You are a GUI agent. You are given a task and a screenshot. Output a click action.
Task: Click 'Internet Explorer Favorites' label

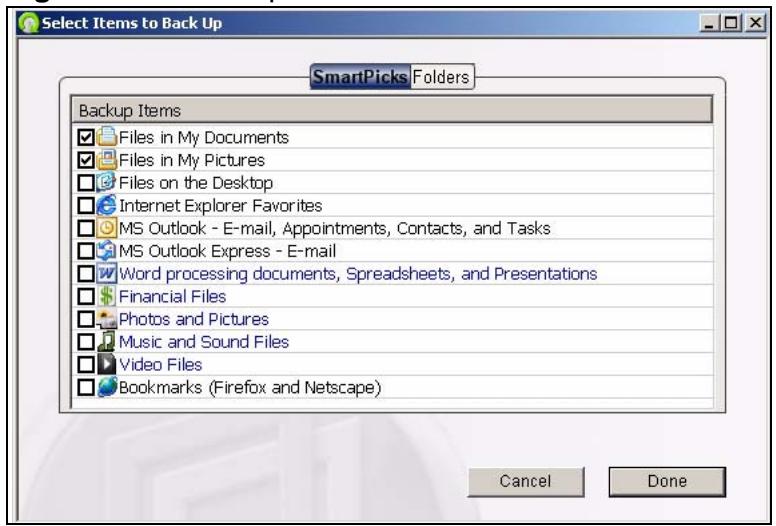221,205
